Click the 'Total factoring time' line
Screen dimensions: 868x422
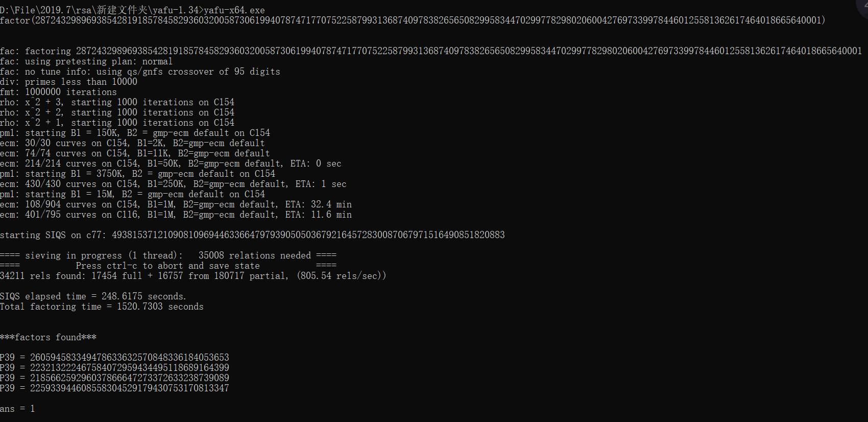pos(102,307)
